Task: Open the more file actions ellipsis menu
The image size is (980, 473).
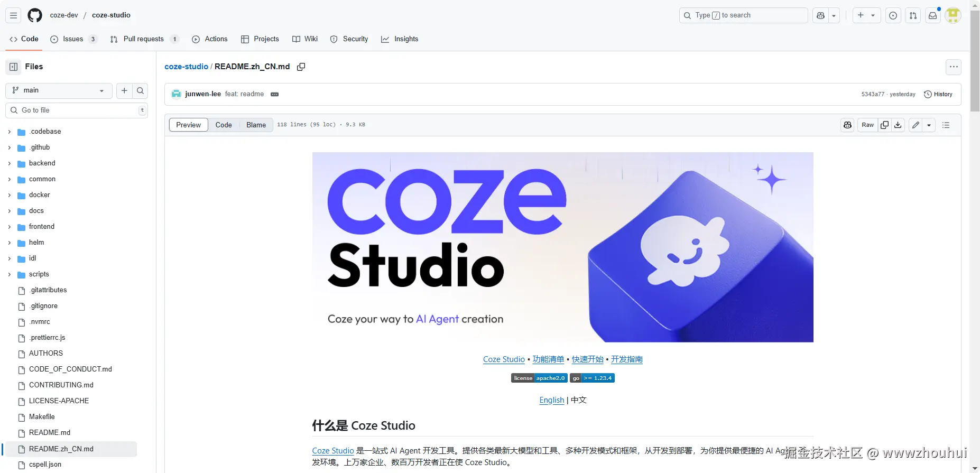Action: click(x=953, y=67)
